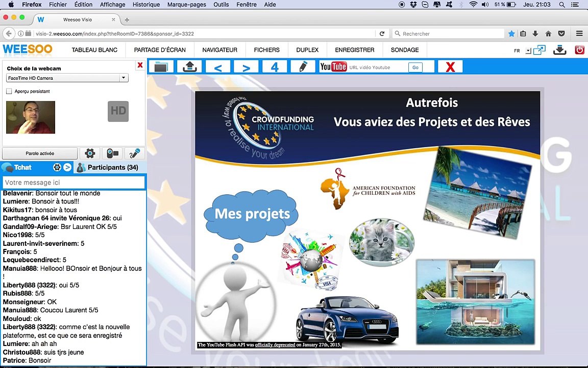Click the webcam preview thumbnail
This screenshot has width=588, height=368.
coord(31,117)
